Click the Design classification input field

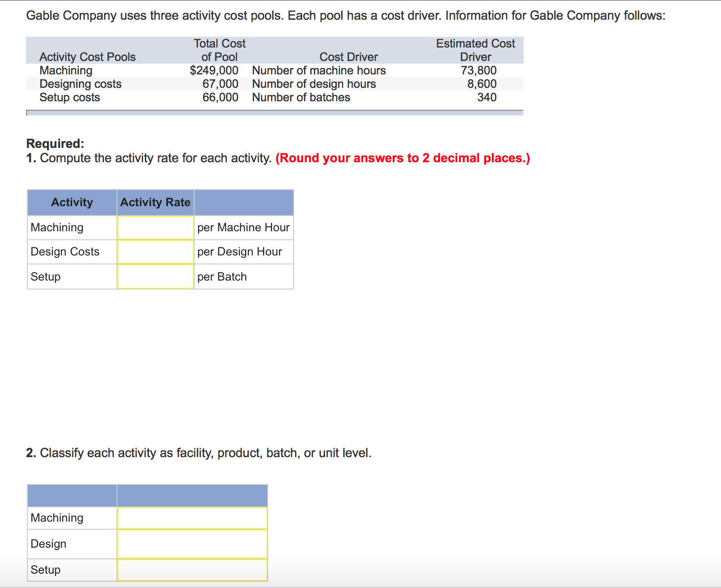pyautogui.click(x=192, y=544)
